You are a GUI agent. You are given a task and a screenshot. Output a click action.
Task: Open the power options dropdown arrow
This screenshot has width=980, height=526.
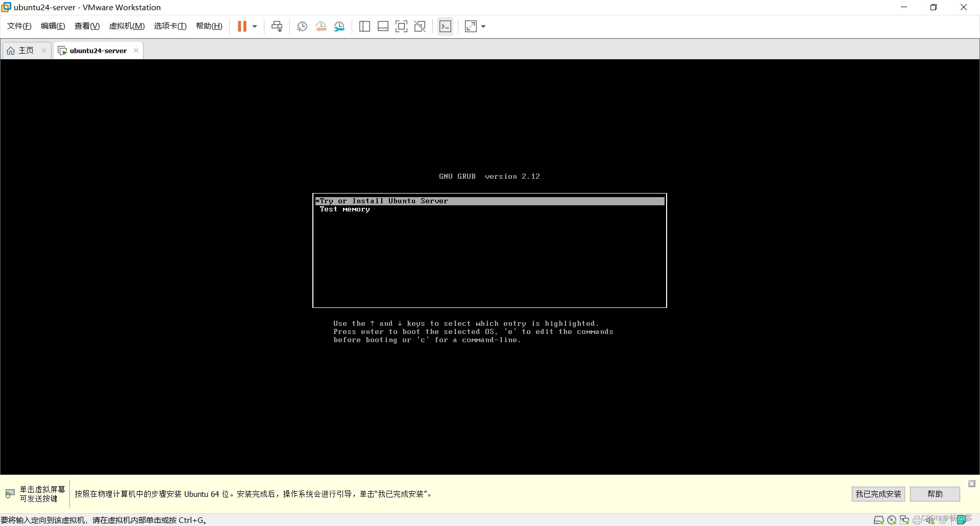point(255,27)
